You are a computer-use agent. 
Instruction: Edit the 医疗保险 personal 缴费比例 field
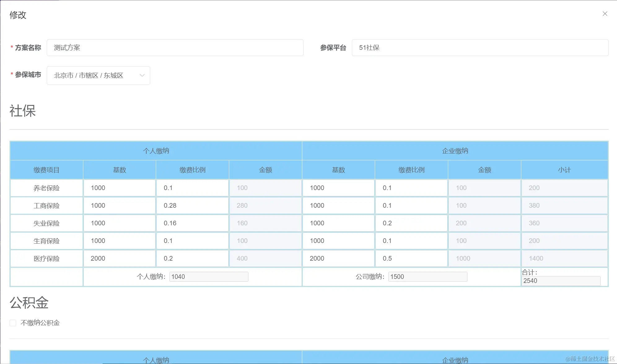pos(192,258)
